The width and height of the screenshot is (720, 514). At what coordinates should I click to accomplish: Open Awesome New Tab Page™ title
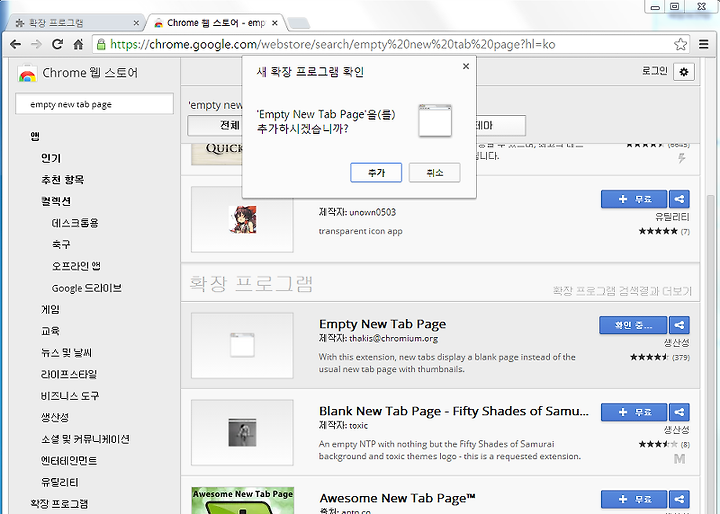397,498
